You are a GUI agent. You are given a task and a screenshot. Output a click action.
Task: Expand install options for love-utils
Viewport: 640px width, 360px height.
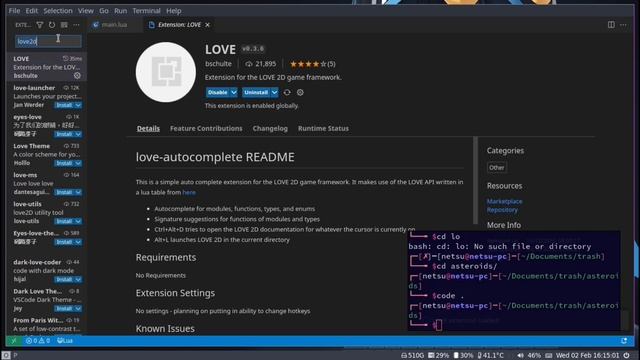coord(78,221)
